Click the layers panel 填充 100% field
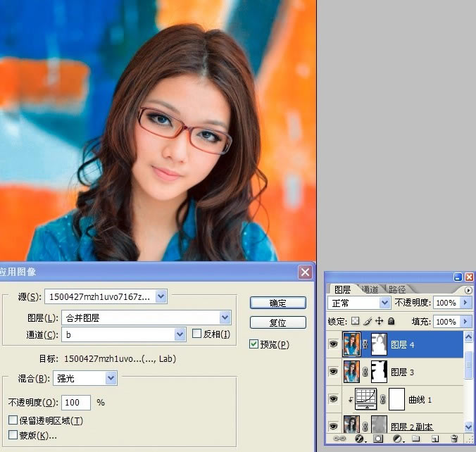This screenshot has height=452, width=476. 446,321
